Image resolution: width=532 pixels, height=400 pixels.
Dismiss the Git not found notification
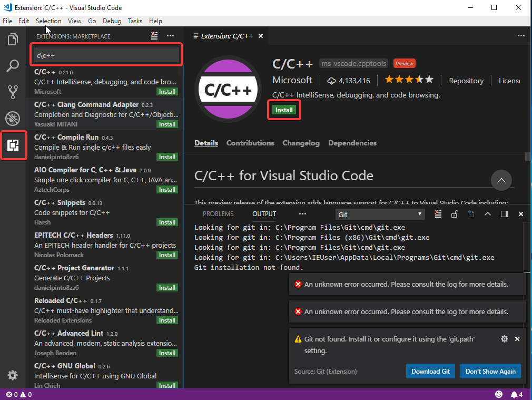517,339
